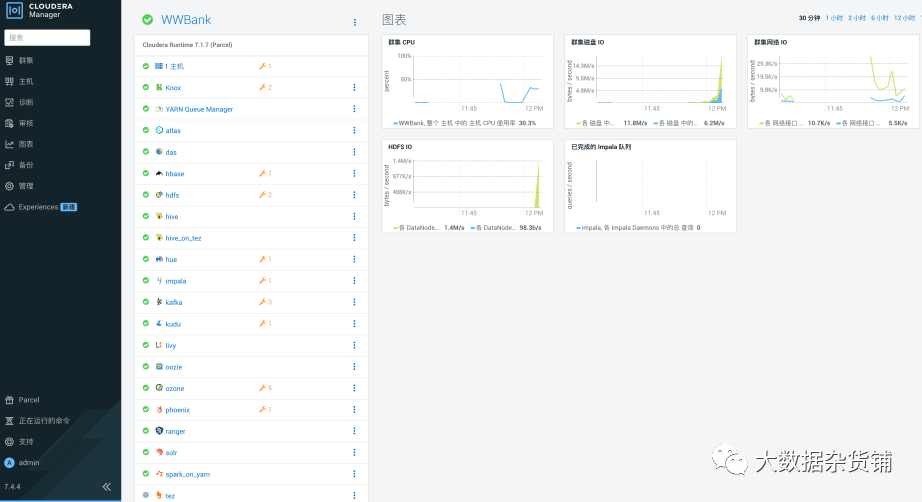Select the 6 小时 time range
The image size is (922, 502).
[880, 18]
